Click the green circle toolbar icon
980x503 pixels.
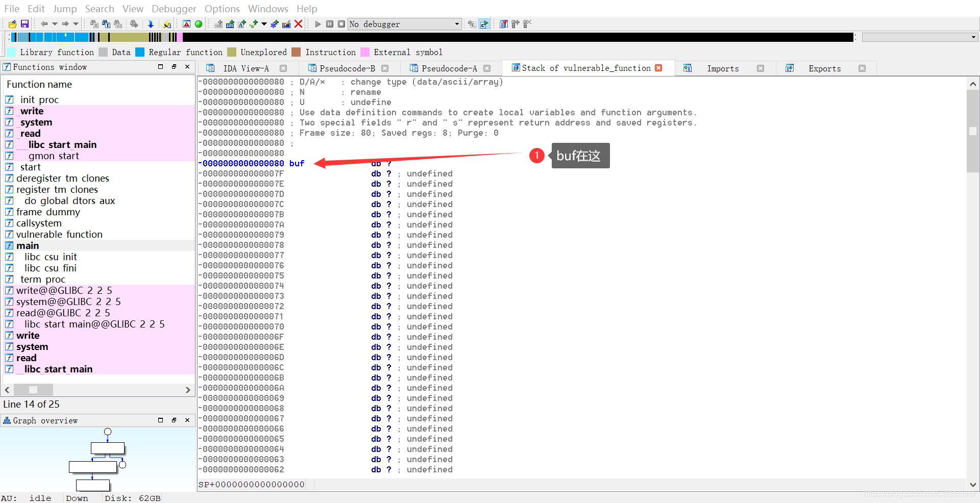tap(199, 24)
